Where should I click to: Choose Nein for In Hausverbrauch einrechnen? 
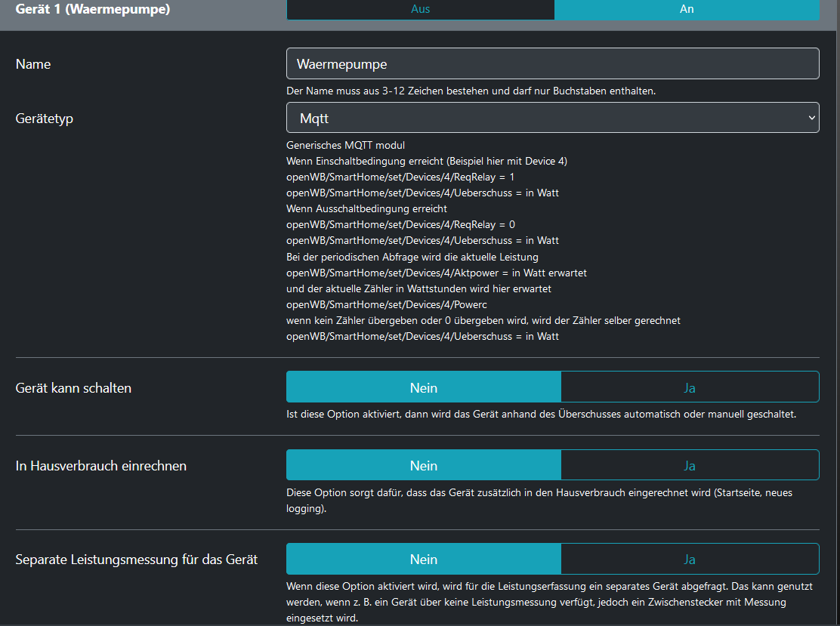(x=423, y=465)
